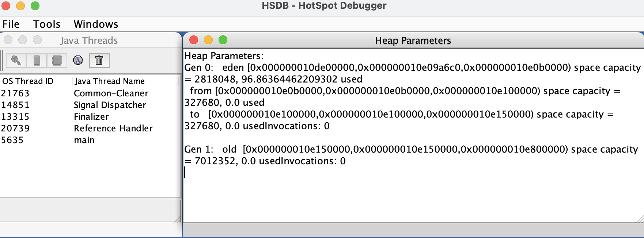Click the 'Gen 1:' old generation line
This screenshot has height=238, width=644.
pos(411,149)
